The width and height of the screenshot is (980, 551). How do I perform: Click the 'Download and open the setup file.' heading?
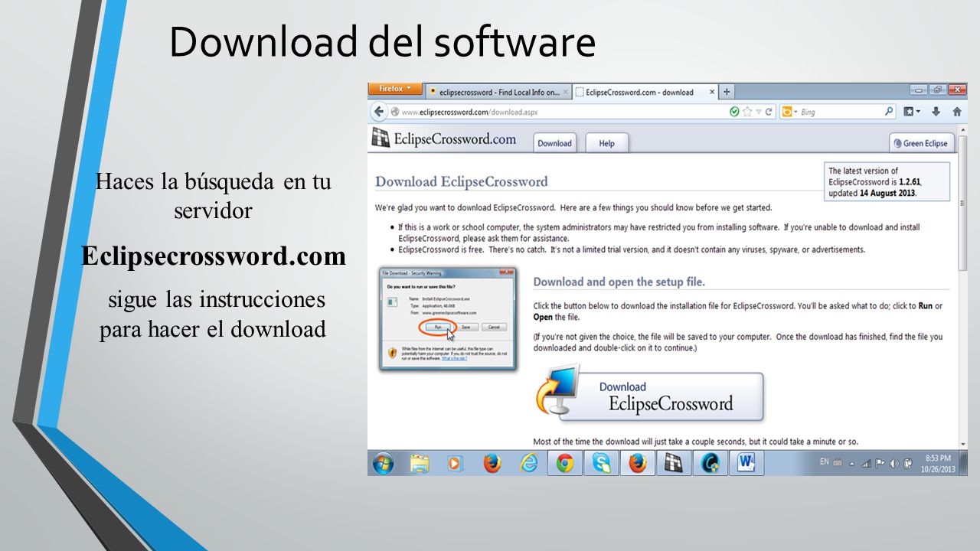pos(619,282)
